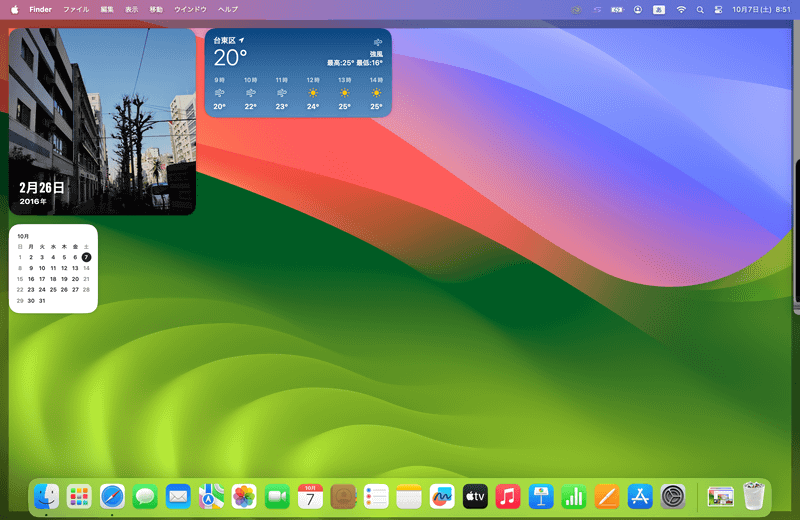Open Spotlight search in the menu bar
The height and width of the screenshot is (520, 800).
pyautogui.click(x=700, y=9)
